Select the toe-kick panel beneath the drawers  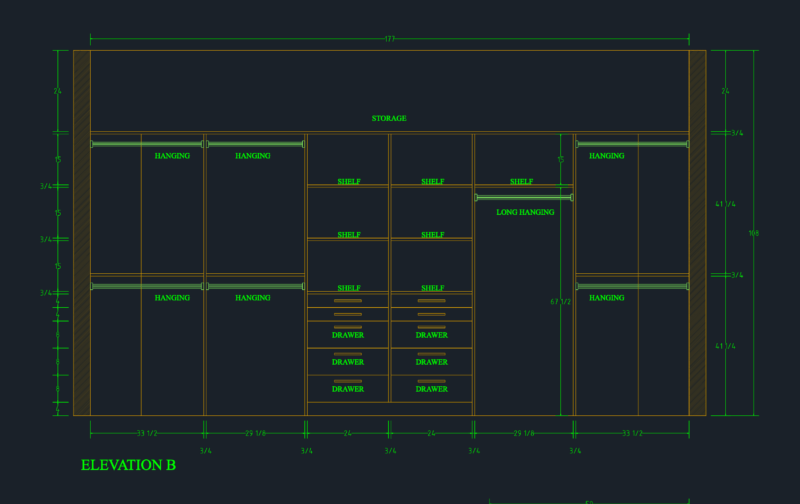pyautogui.click(x=390, y=409)
